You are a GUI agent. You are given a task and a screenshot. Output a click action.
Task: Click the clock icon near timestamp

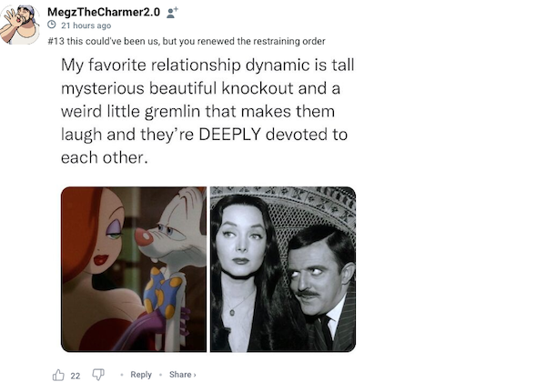51,26
